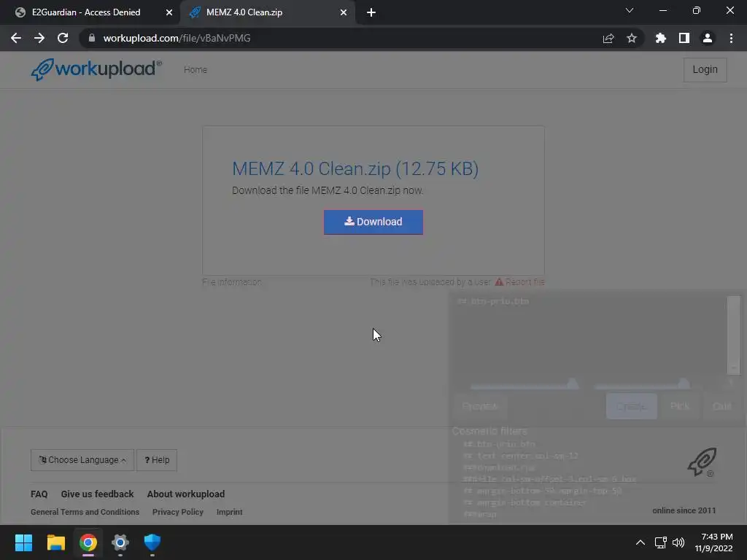The height and width of the screenshot is (560, 747).
Task: Open the Privacy Policy link
Action: (x=178, y=512)
